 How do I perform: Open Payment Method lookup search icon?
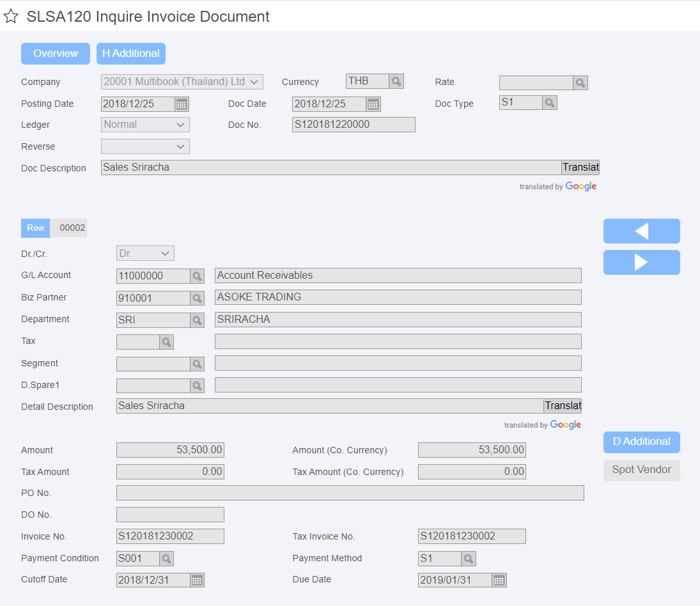click(469, 559)
